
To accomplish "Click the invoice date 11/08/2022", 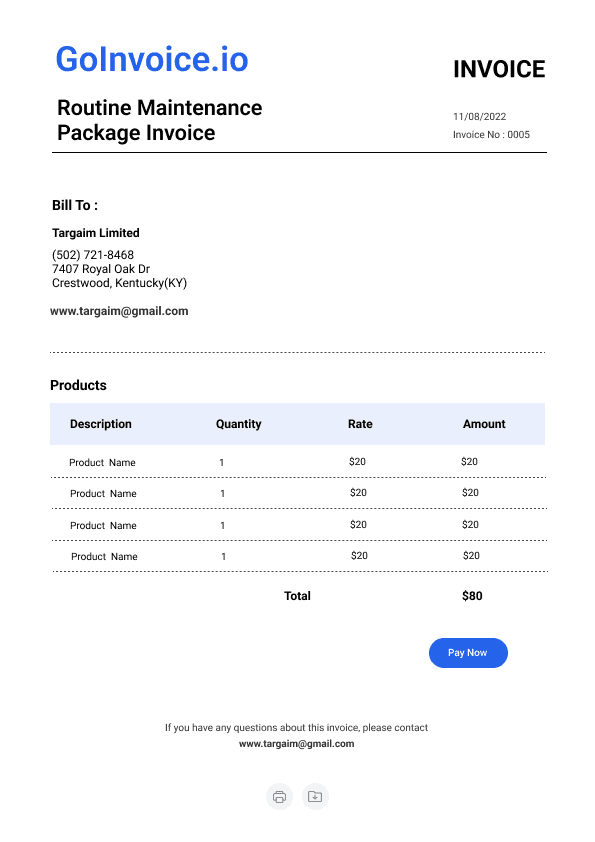I will tap(479, 117).
